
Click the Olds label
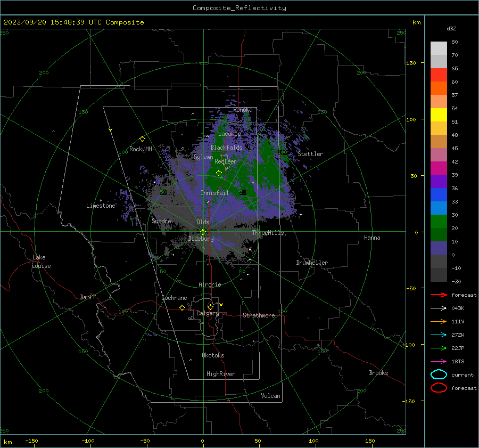click(203, 222)
